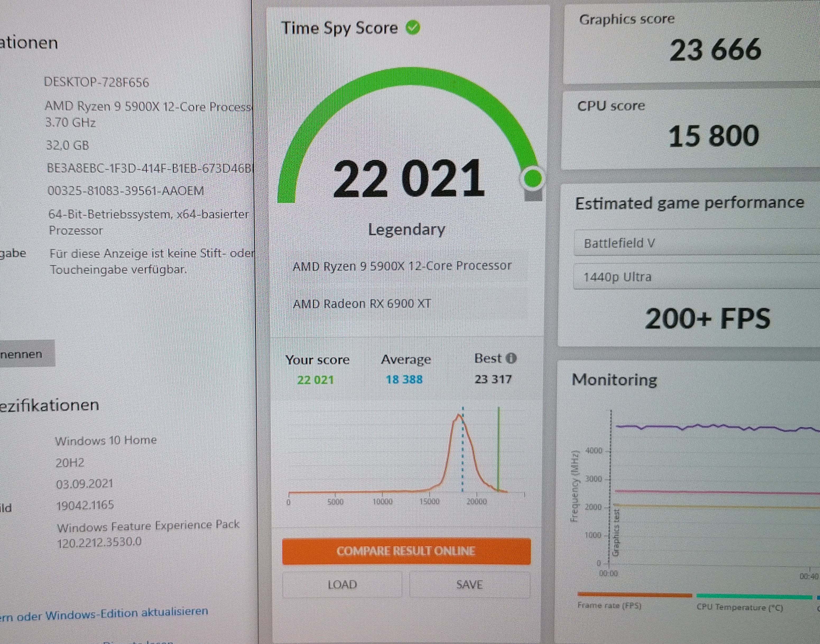Click the version 20H2 text
This screenshot has width=820, height=644.
point(70,462)
